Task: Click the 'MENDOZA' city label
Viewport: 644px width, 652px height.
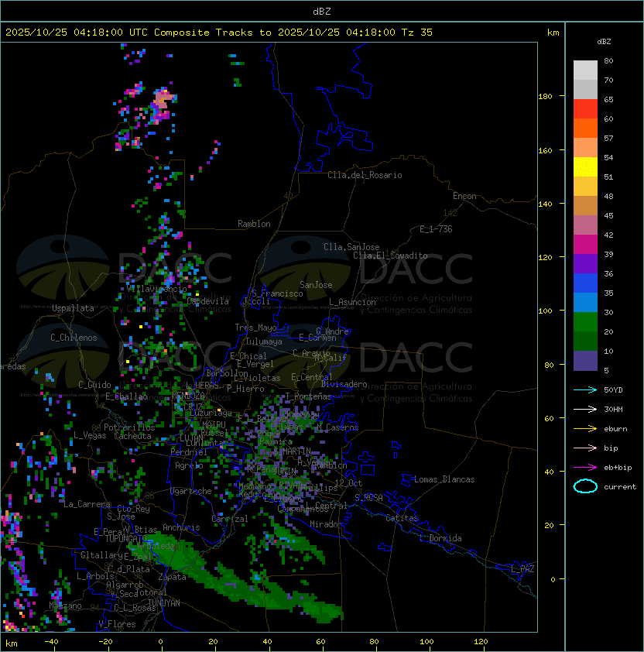Action: click(x=188, y=395)
